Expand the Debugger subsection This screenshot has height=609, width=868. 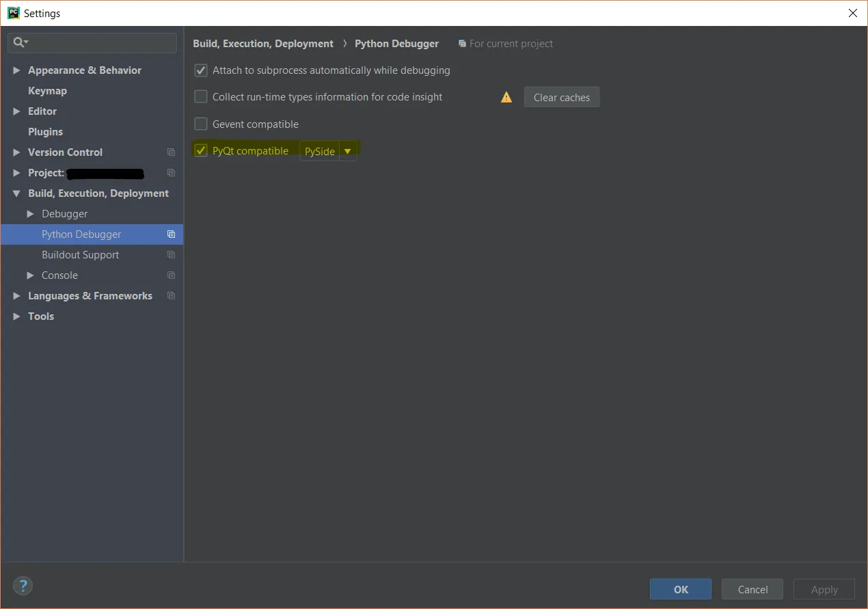coord(30,214)
